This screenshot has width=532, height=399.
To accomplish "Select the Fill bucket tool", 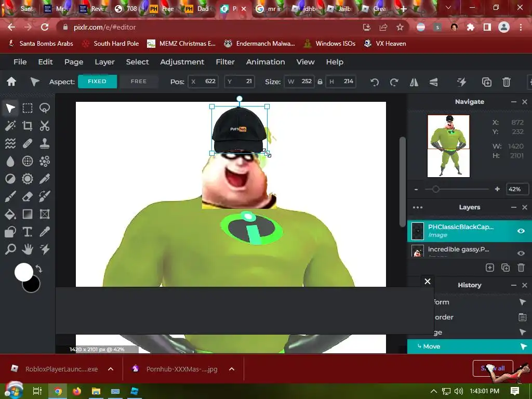I will coord(10,214).
